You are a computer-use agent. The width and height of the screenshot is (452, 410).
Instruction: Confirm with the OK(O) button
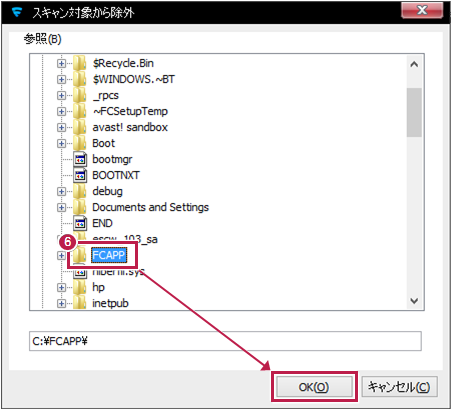coord(314,387)
